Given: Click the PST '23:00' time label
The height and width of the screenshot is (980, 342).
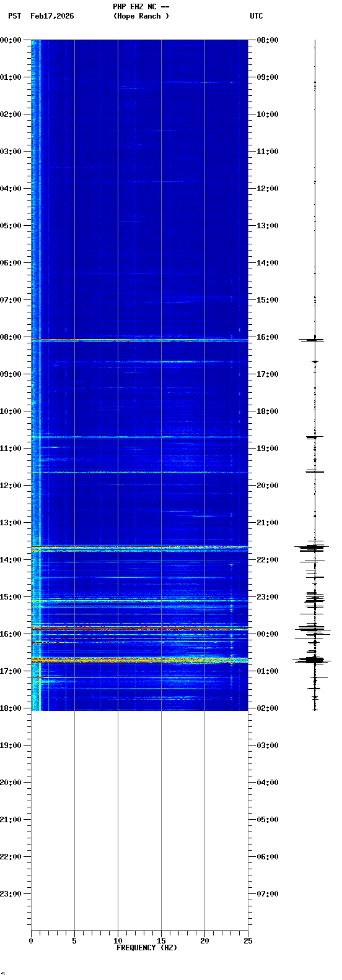Looking at the screenshot, I should coord(11,894).
